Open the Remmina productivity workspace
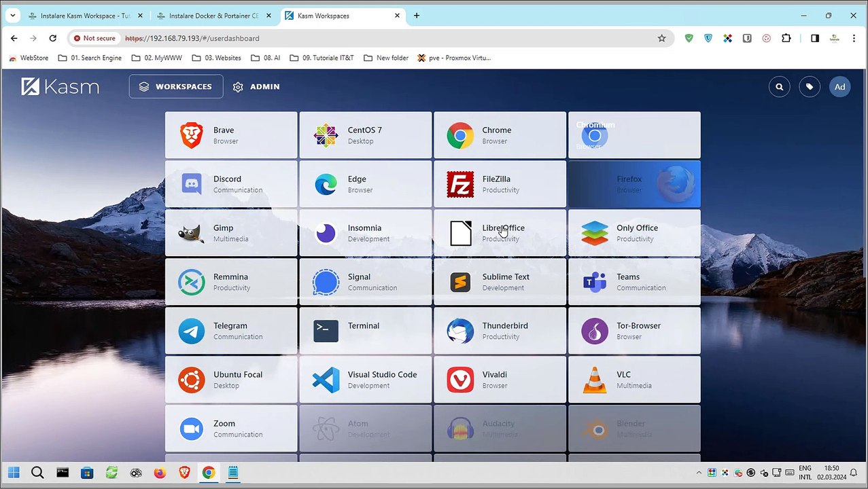This screenshot has height=489, width=868. (231, 282)
